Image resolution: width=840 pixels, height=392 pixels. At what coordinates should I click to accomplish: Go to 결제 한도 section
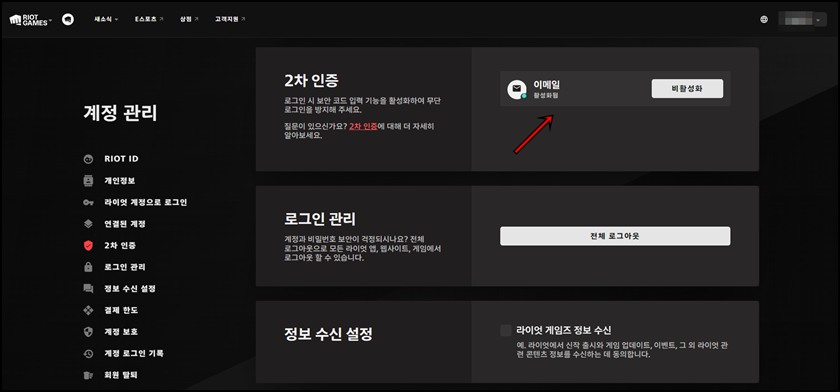121,310
